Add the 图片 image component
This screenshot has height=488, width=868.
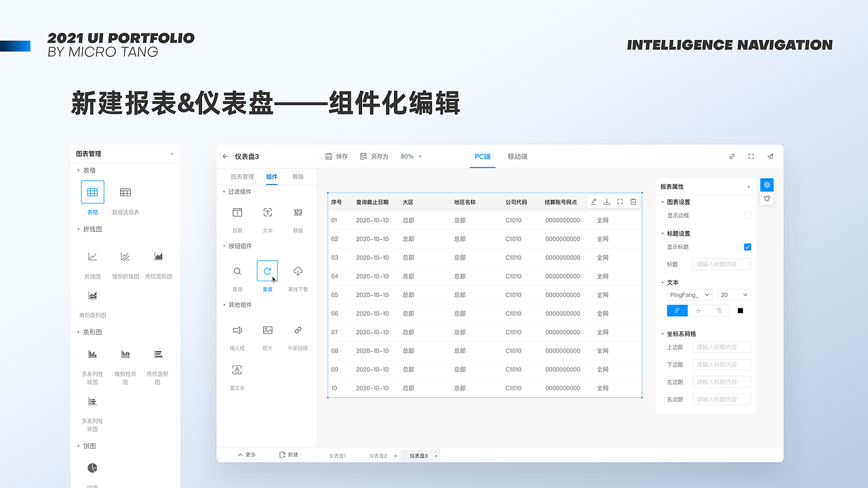267,331
